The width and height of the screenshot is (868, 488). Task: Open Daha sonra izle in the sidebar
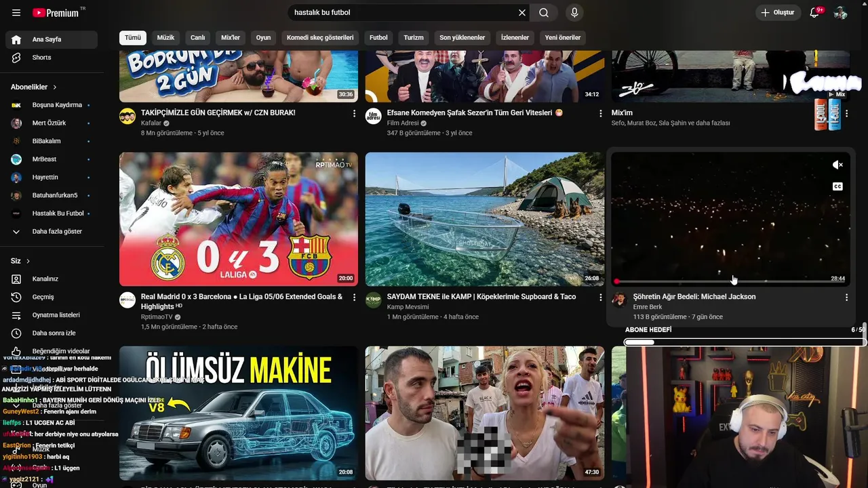(52, 333)
